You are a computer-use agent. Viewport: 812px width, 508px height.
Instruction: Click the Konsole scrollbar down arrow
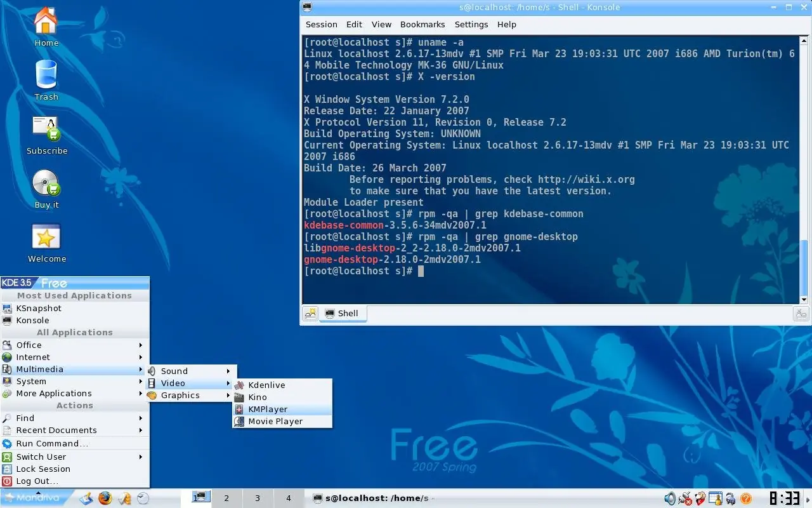point(804,298)
